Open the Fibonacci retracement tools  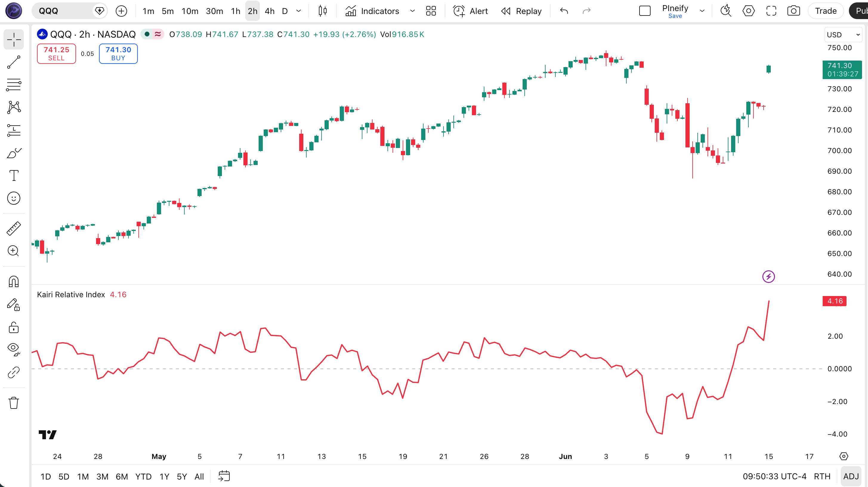[14, 84]
